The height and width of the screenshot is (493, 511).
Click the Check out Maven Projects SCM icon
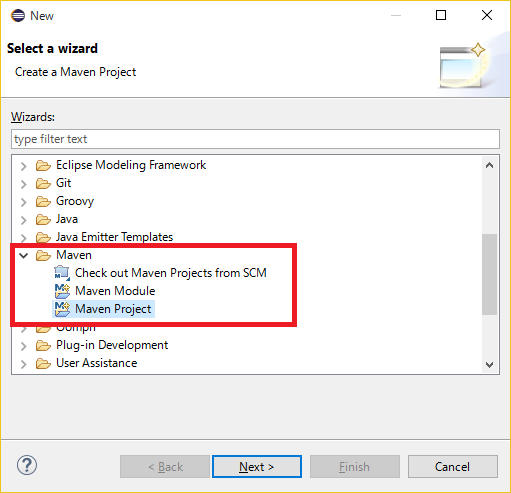(62, 273)
